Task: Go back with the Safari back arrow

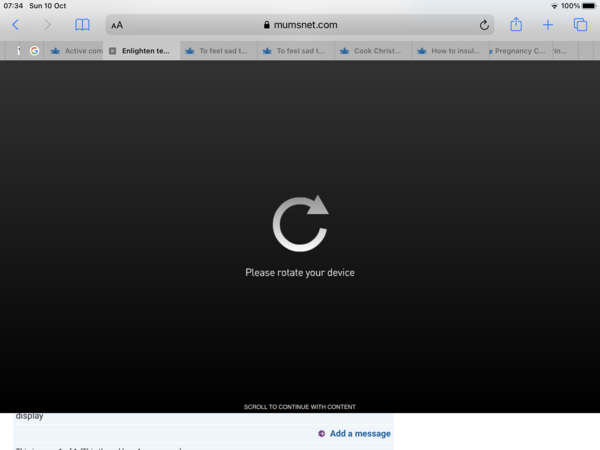Action: pyautogui.click(x=16, y=25)
